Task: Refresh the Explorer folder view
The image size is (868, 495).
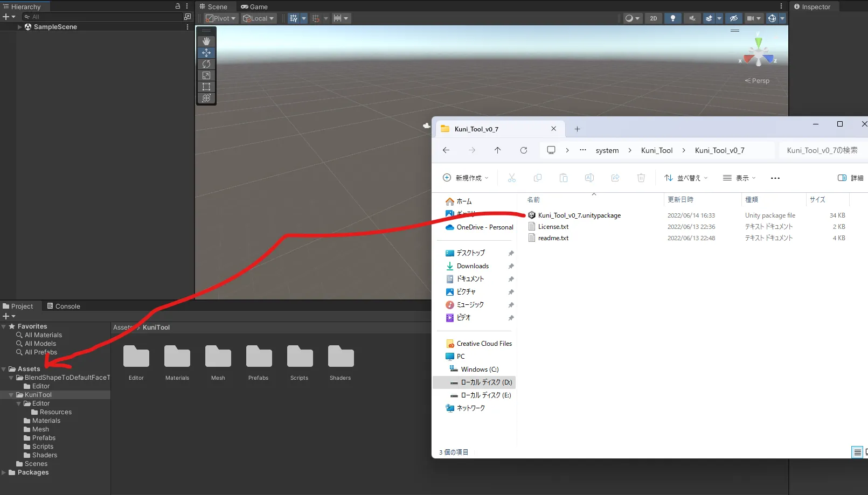Action: coord(524,150)
